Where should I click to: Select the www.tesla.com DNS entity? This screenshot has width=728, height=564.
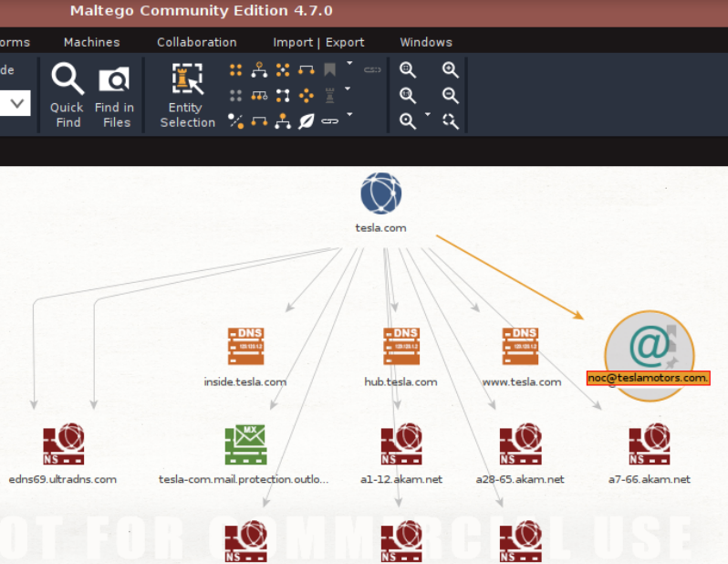pyautogui.click(x=521, y=347)
